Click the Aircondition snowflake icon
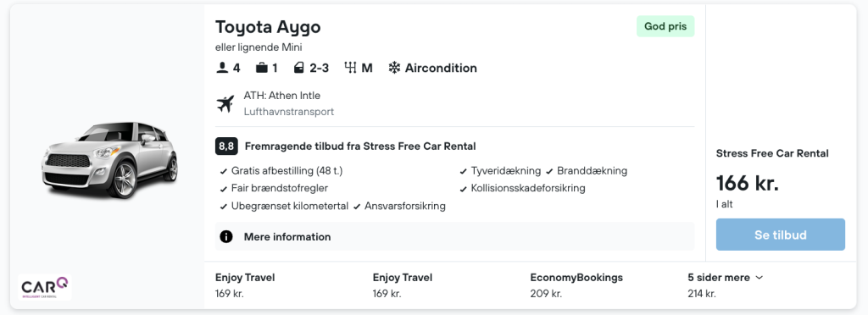This screenshot has width=868, height=315. pos(394,68)
